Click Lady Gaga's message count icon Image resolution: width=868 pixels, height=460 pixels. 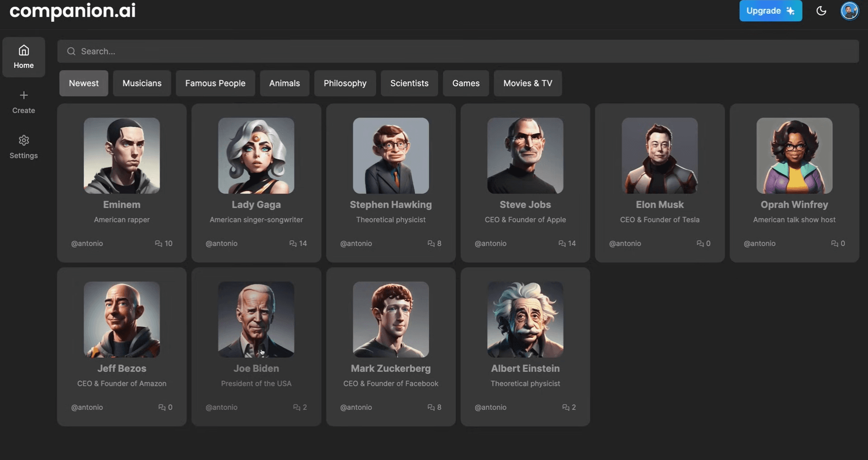coord(293,243)
